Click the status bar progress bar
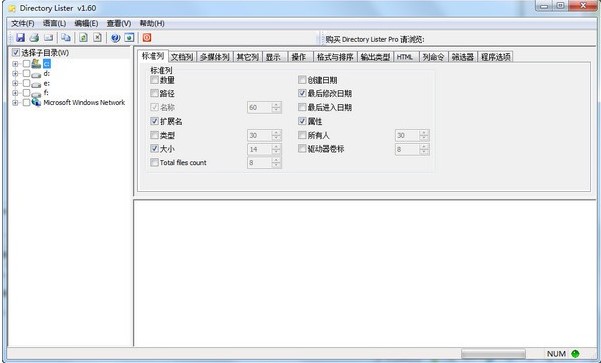 pos(493,353)
